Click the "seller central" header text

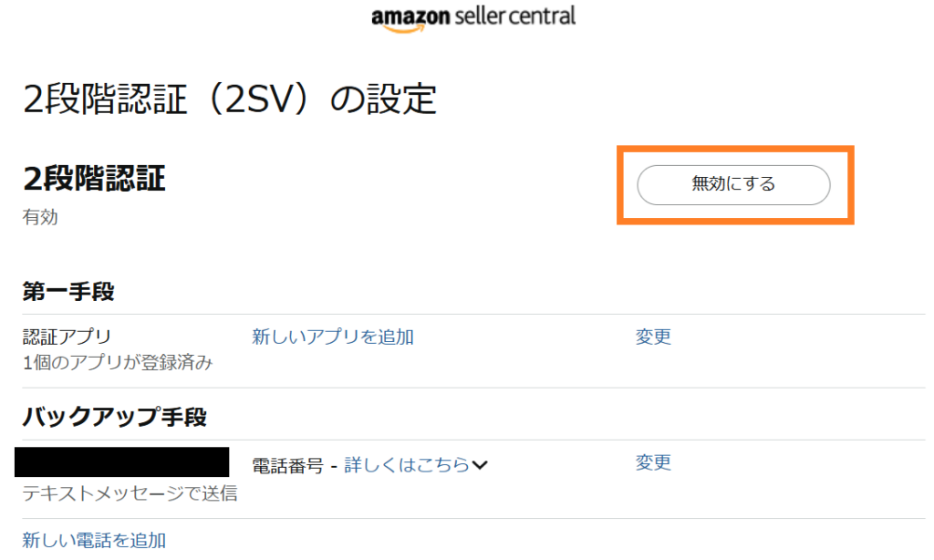pyautogui.click(x=514, y=16)
